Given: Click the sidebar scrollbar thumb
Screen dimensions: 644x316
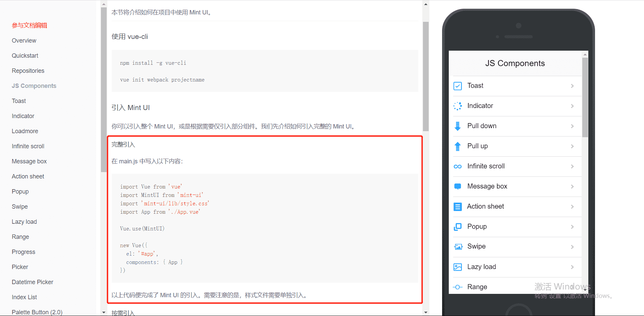Looking at the screenshot, I should coord(104,90).
